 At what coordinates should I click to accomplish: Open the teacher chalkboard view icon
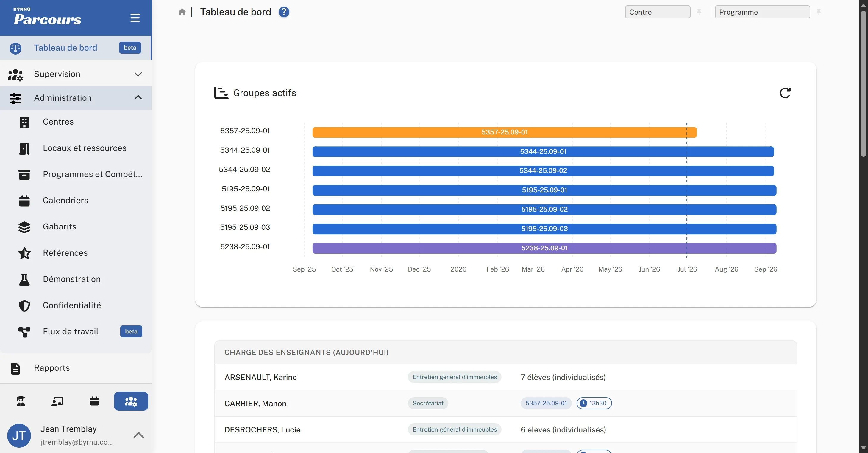click(57, 401)
